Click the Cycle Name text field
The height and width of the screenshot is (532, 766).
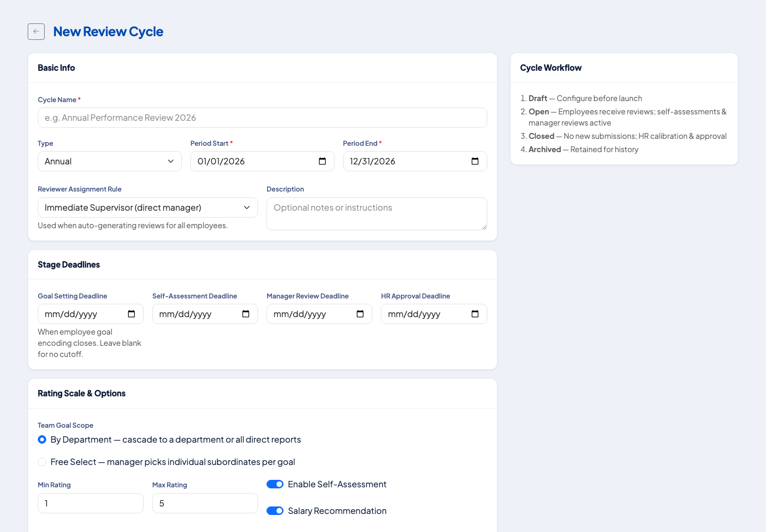(x=262, y=118)
